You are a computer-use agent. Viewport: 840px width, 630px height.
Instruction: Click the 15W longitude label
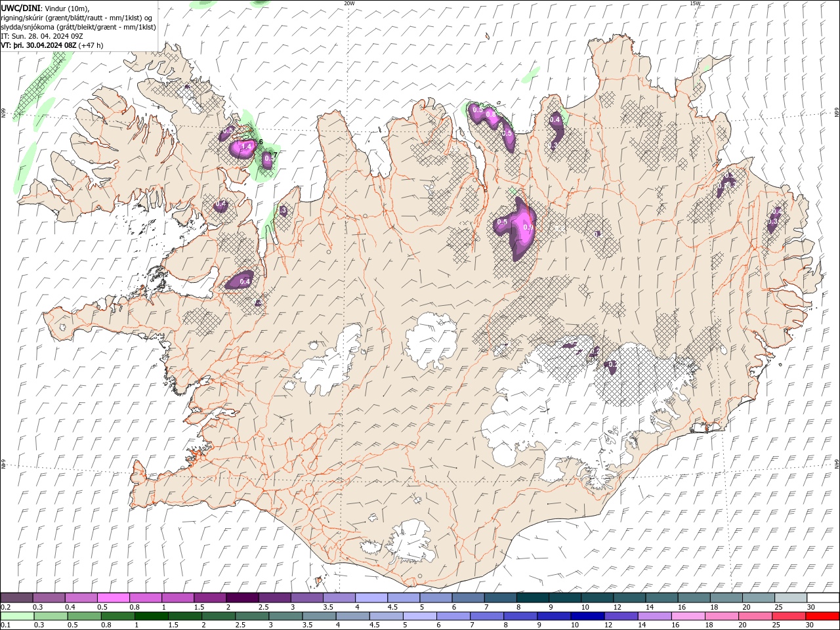click(695, 3)
